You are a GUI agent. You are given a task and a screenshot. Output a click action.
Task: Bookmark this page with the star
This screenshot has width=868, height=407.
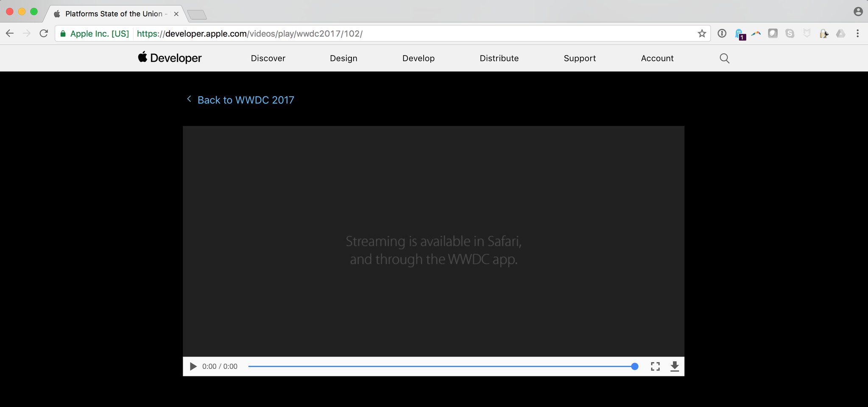pos(702,33)
